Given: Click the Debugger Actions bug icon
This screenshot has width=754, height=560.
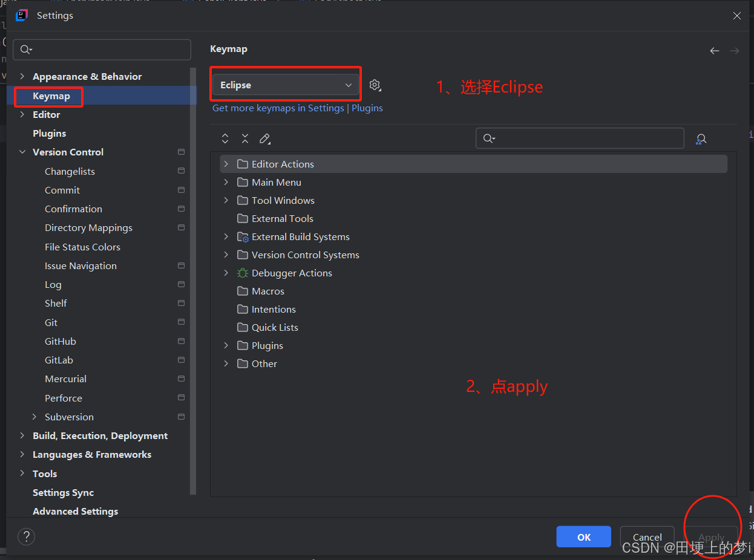Looking at the screenshot, I should click(x=243, y=273).
